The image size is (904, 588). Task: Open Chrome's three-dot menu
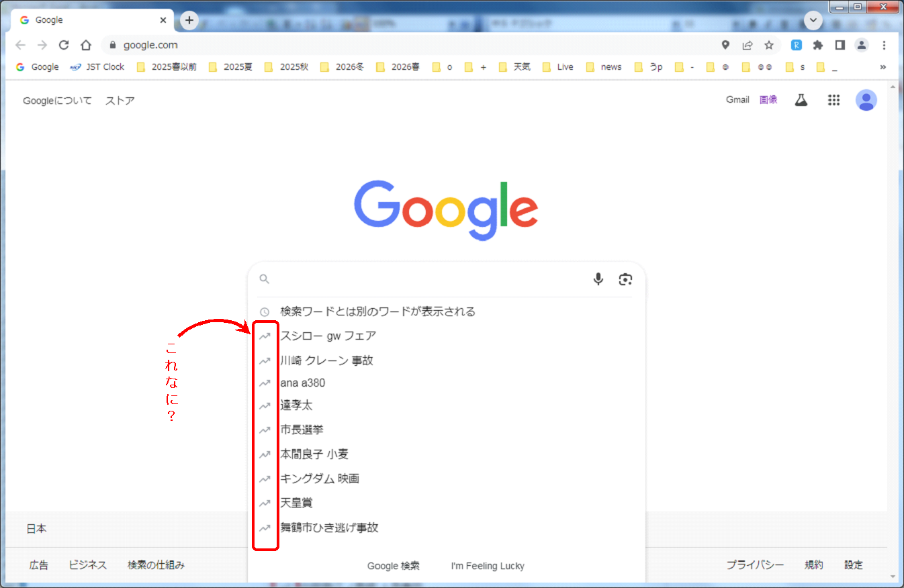(x=884, y=45)
